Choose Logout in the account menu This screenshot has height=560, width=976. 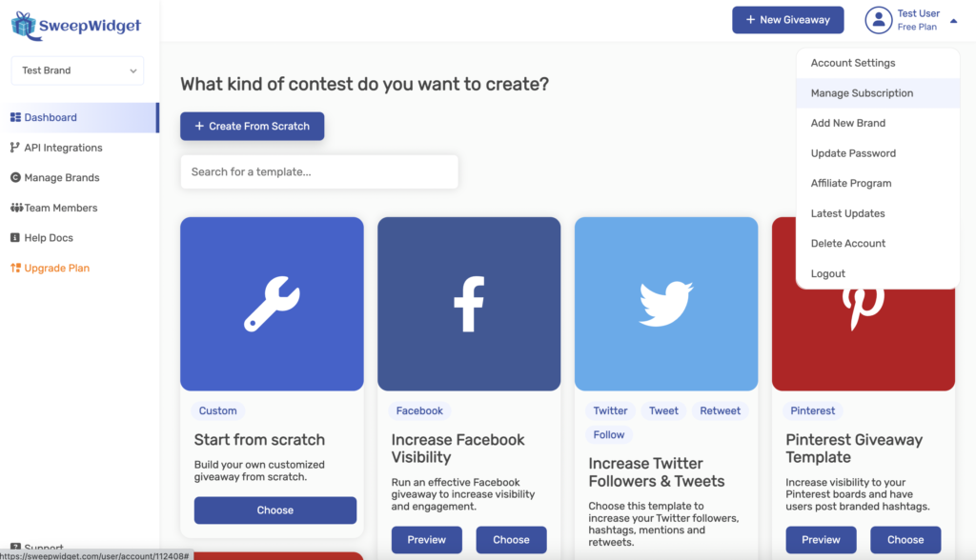[828, 273]
